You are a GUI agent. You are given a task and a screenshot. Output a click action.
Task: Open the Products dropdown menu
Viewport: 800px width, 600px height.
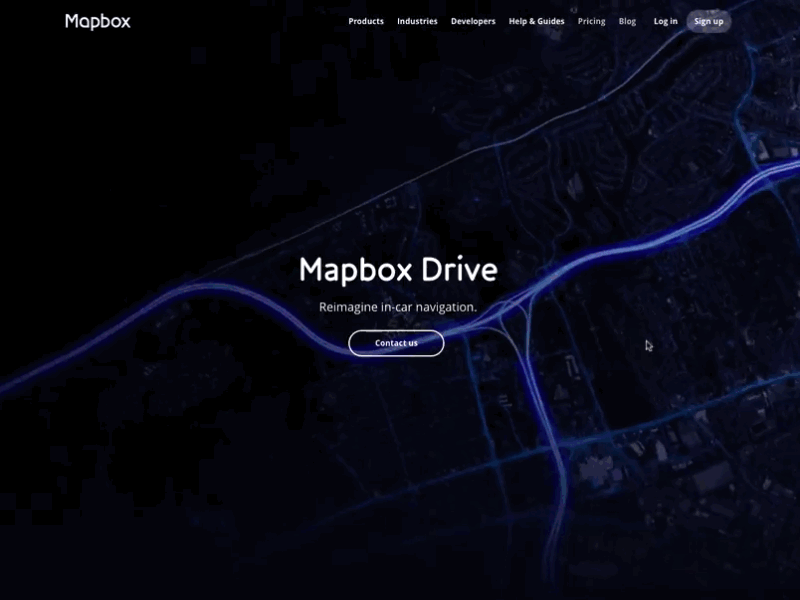(x=365, y=20)
